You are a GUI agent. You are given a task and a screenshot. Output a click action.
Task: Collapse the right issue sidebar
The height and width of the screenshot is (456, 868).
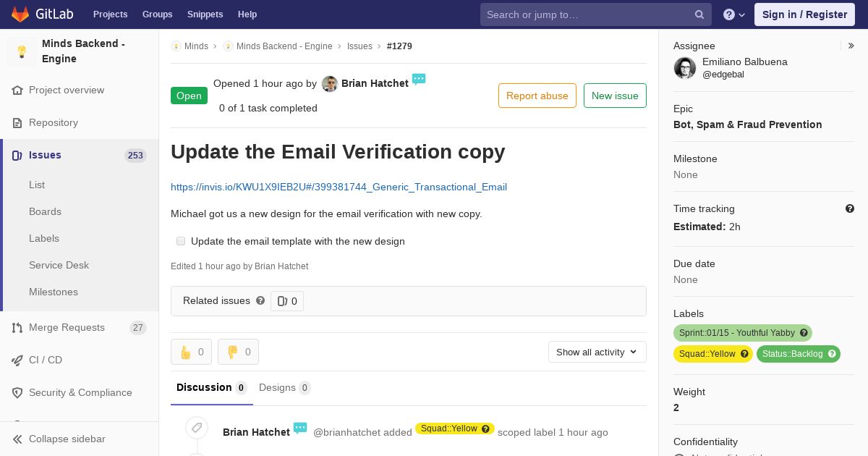pos(851,46)
